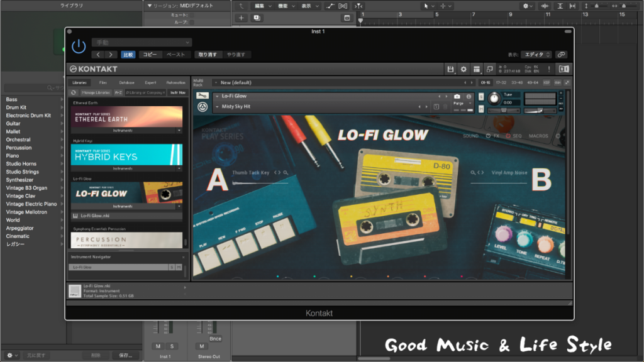The width and height of the screenshot is (644, 362).
Task: Search sound source B magnifier icon
Action: [x=473, y=173]
